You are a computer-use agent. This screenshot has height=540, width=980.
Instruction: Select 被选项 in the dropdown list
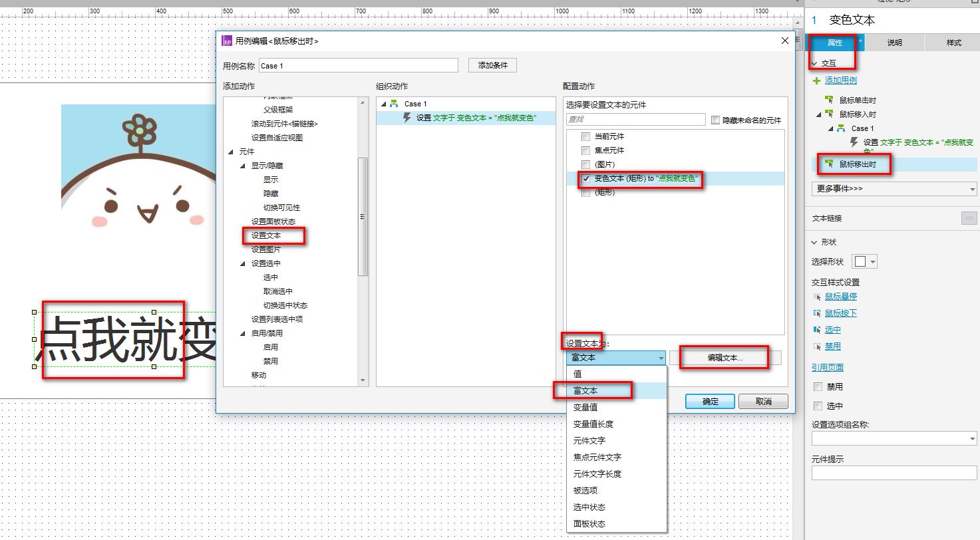pos(616,490)
